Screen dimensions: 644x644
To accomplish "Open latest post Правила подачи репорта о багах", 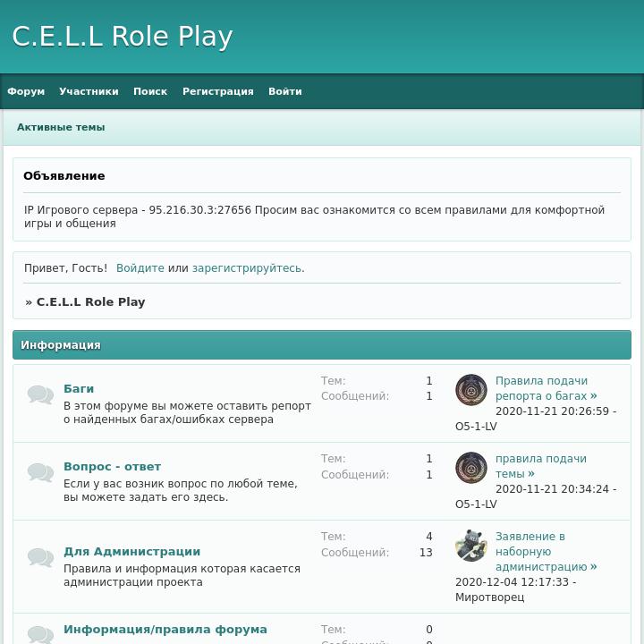I will (546, 388).
